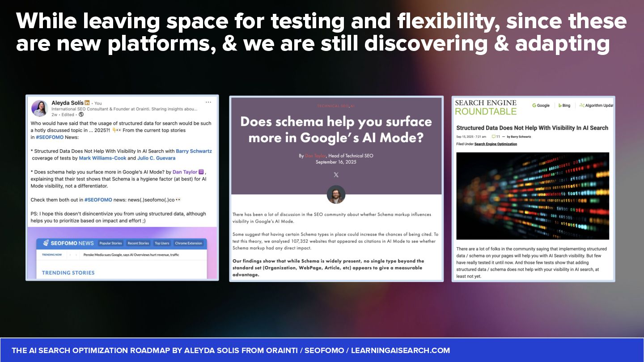Image resolution: width=644 pixels, height=362 pixels.
Task: Open Barry Schwartz mention in LinkedIn post
Action: [x=194, y=151]
